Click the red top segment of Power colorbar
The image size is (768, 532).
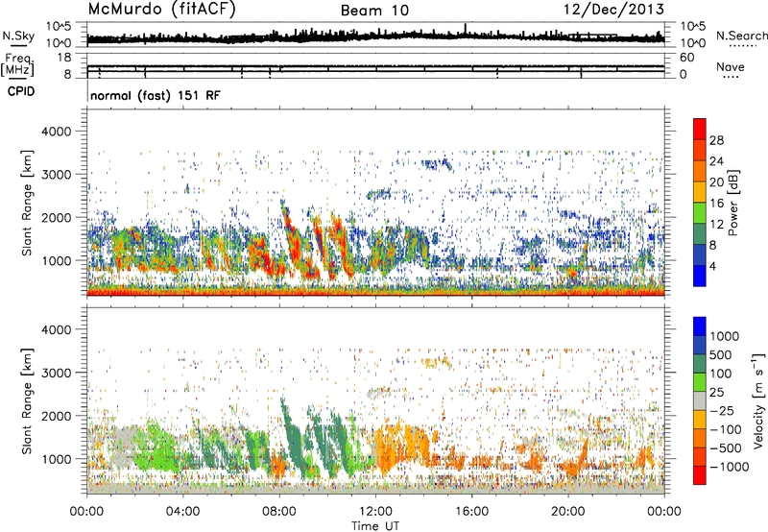(700, 129)
